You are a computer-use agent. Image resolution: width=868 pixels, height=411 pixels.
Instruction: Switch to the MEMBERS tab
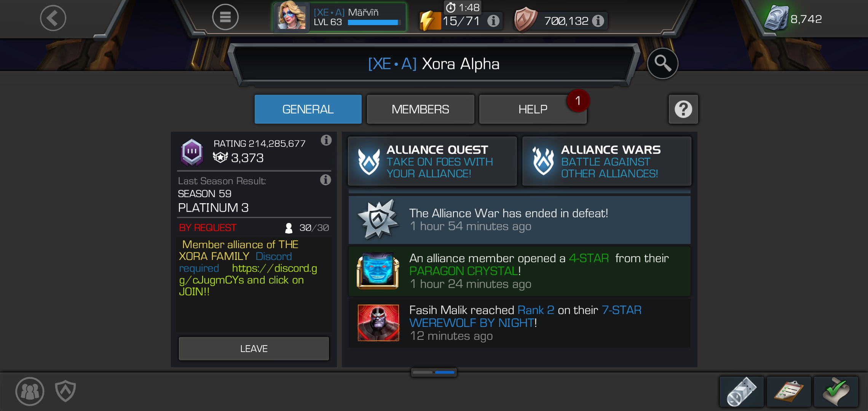coord(420,109)
